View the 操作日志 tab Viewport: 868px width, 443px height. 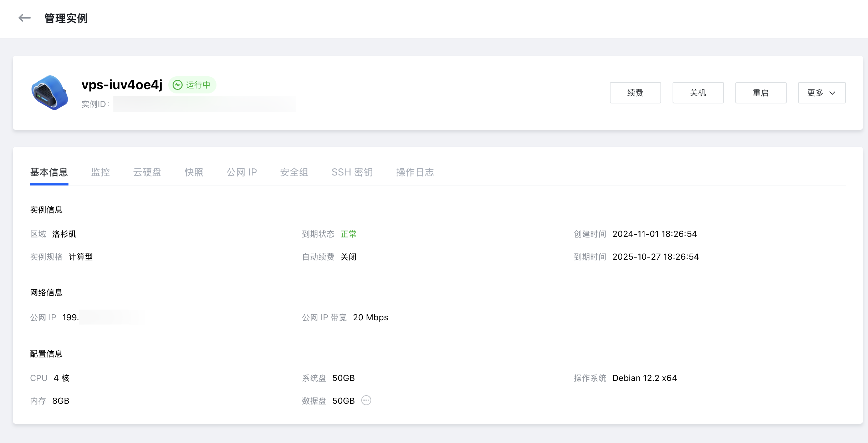click(x=415, y=172)
